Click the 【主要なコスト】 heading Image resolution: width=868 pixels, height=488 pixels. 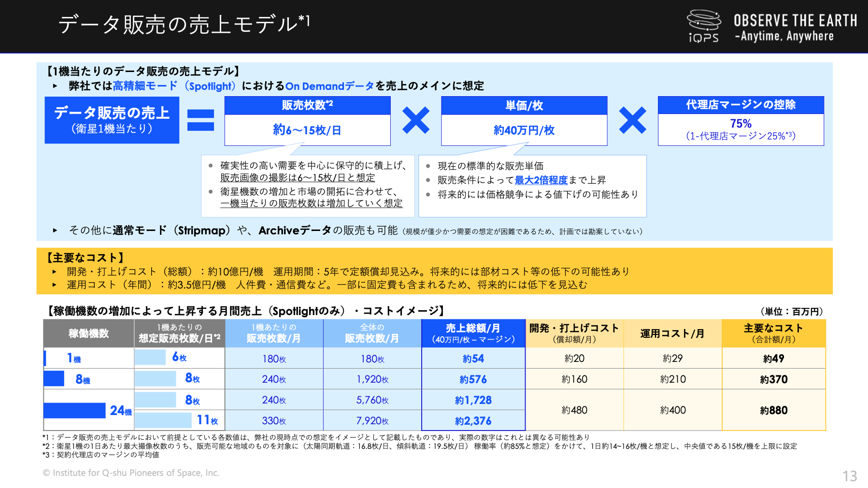click(x=85, y=258)
